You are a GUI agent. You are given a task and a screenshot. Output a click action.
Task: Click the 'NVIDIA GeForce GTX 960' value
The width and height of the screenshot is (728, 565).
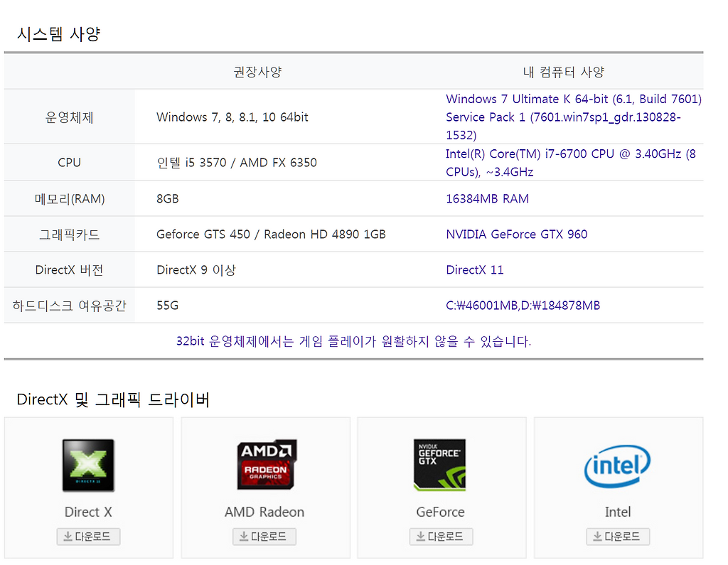[517, 235]
